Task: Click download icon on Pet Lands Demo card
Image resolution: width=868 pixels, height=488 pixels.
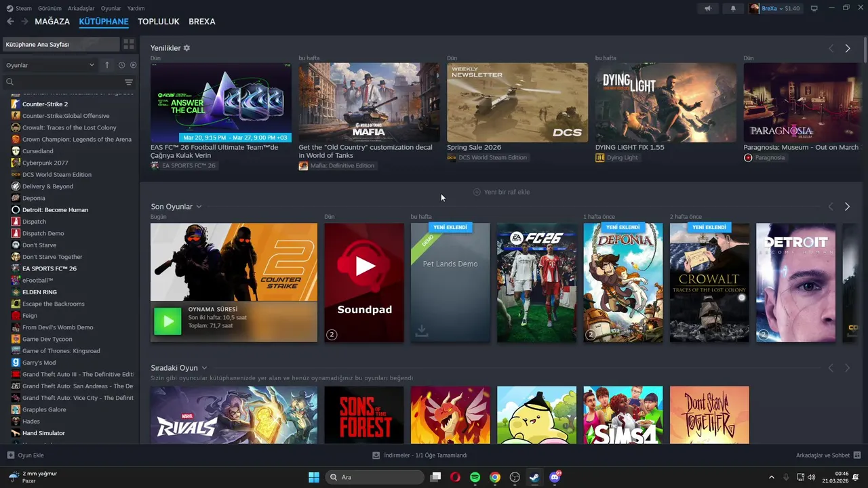Action: click(421, 331)
